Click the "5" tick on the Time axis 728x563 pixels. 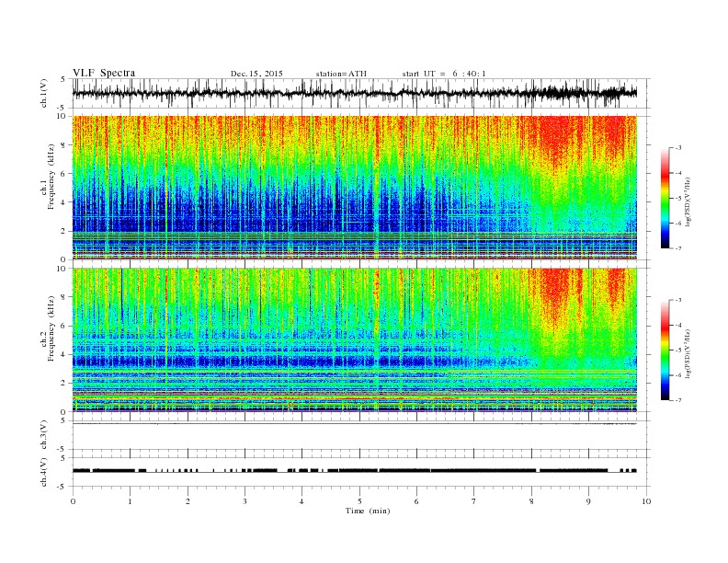point(359,501)
